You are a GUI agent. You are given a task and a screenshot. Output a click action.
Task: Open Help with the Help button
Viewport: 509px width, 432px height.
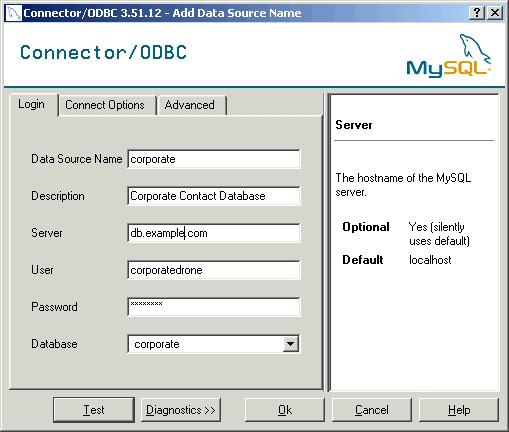click(459, 410)
